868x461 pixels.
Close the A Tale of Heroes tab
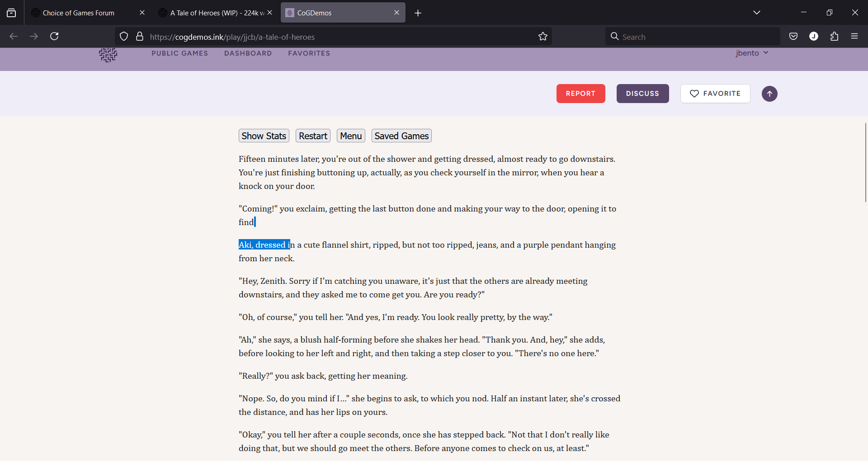point(270,13)
